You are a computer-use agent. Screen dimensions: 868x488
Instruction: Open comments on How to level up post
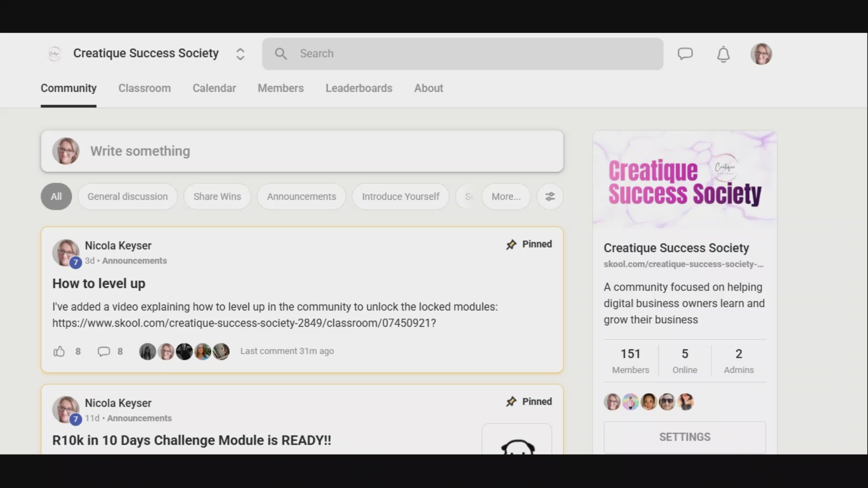[x=104, y=351]
